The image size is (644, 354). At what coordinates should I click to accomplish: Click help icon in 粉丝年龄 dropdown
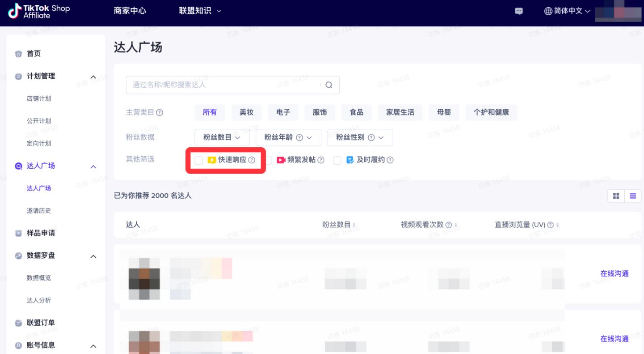coord(300,138)
